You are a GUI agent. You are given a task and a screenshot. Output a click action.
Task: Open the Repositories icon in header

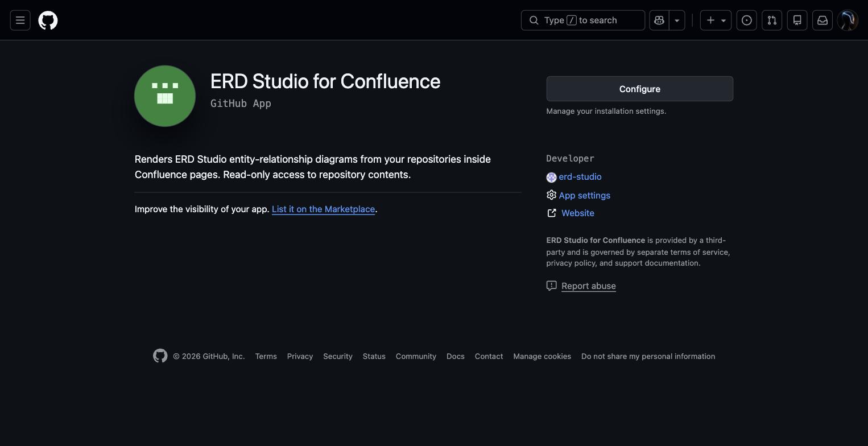pyautogui.click(x=797, y=20)
